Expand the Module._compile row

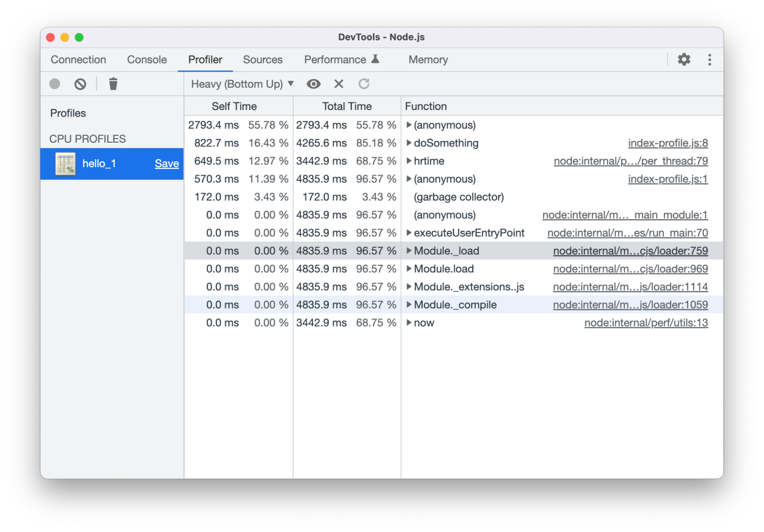409,304
